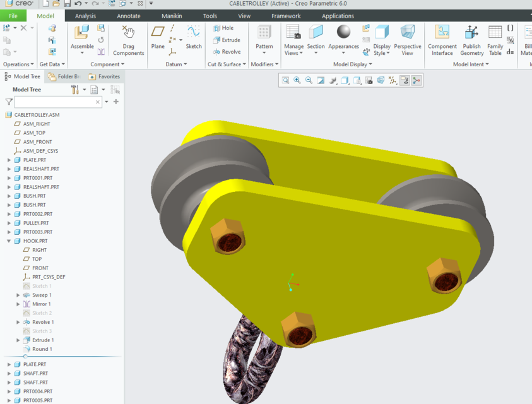
Task: Toggle datum display filters in graphics toolbar
Action: (391, 80)
